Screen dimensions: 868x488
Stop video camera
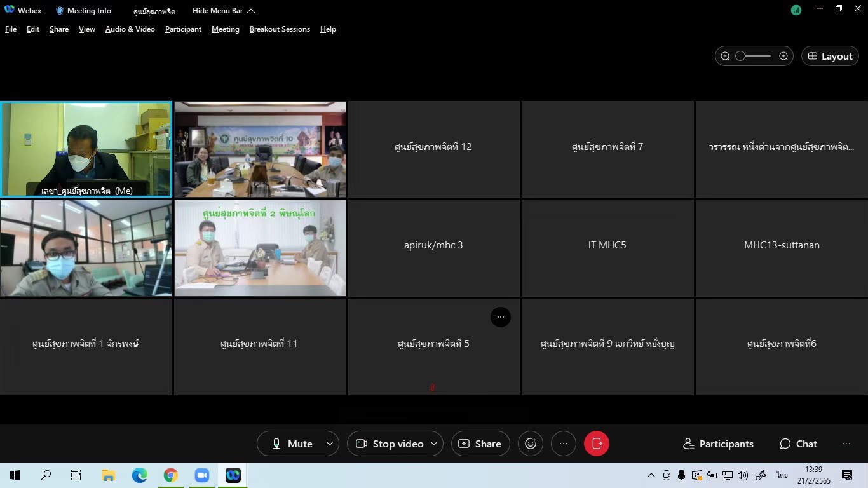(x=390, y=444)
